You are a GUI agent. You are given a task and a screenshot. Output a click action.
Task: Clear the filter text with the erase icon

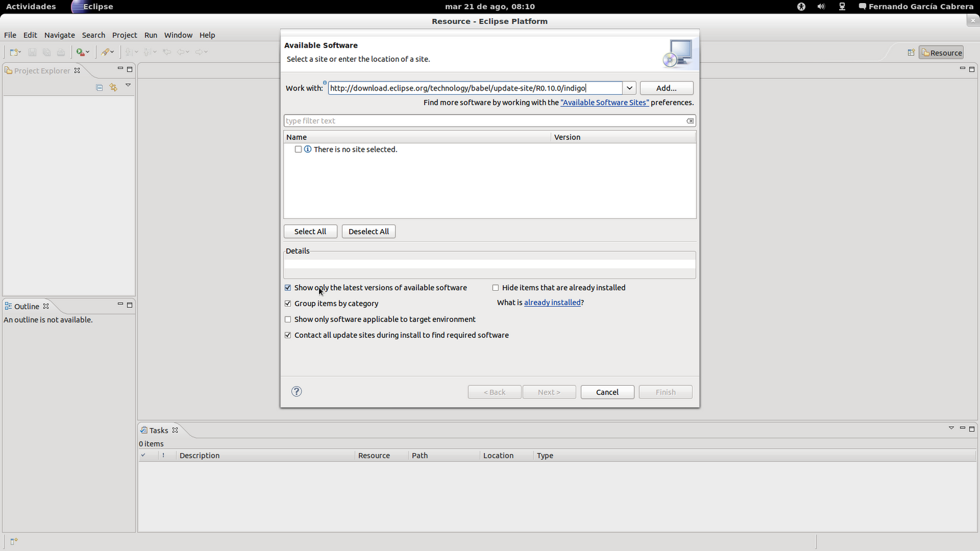[690, 121]
